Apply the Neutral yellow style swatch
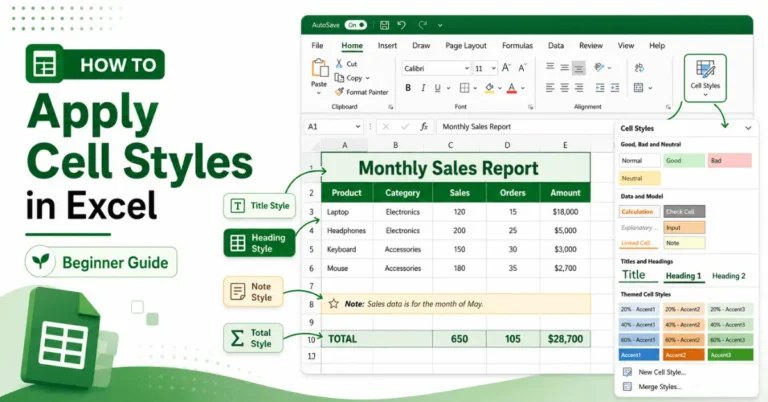 coord(640,178)
